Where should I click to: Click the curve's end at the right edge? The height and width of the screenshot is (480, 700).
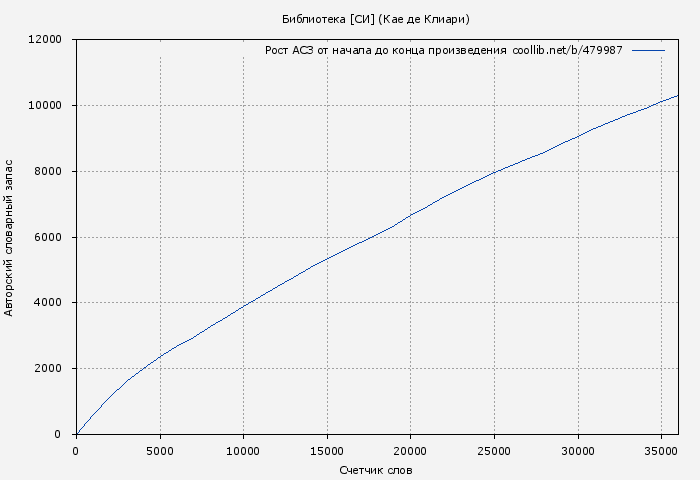(677, 96)
